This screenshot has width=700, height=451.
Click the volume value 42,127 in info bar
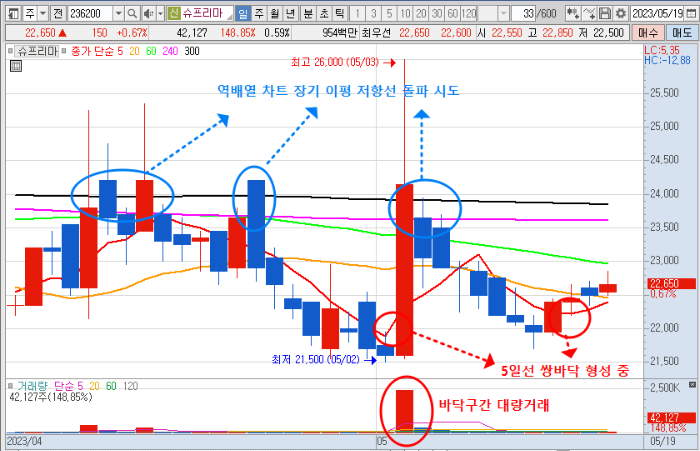192,33
